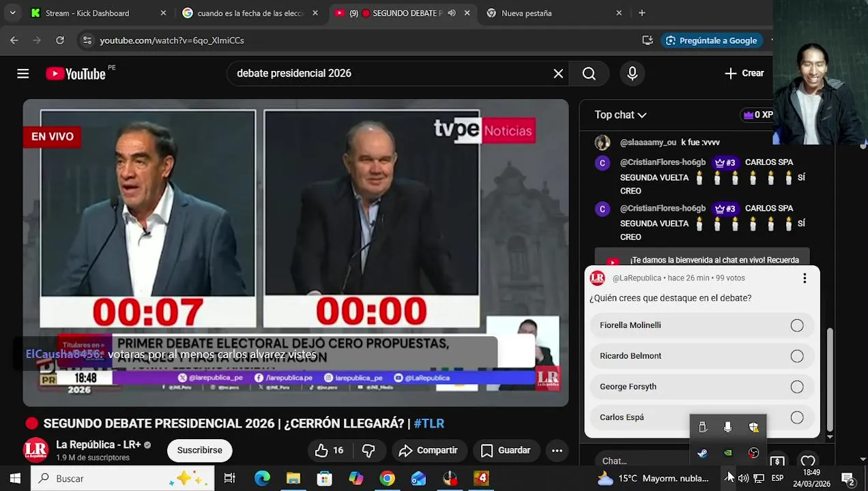The width and height of the screenshot is (868, 491).
Task: Close the Kick Dashboard tab
Action: (163, 13)
